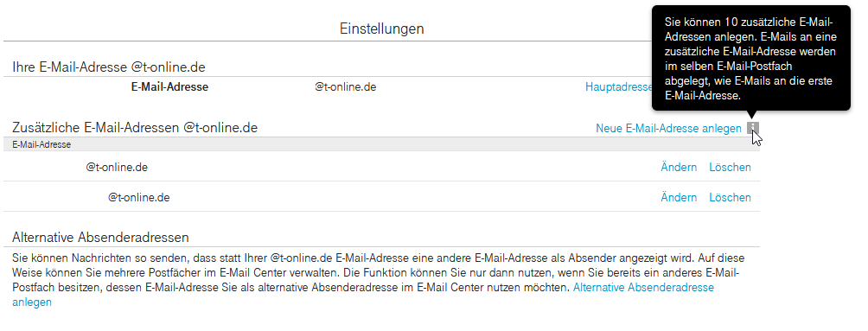The width and height of the screenshot is (868, 331).
Task: Click the black tooltip about 10 zusätzliche E-Mail-Adressen
Action: (751, 58)
